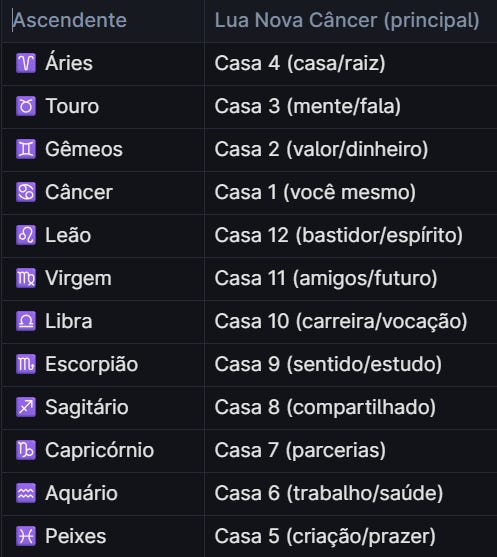Screen dimensions: 497x557
Task: Select the Sagittarius arrow symbol icon
Action: tap(26, 407)
